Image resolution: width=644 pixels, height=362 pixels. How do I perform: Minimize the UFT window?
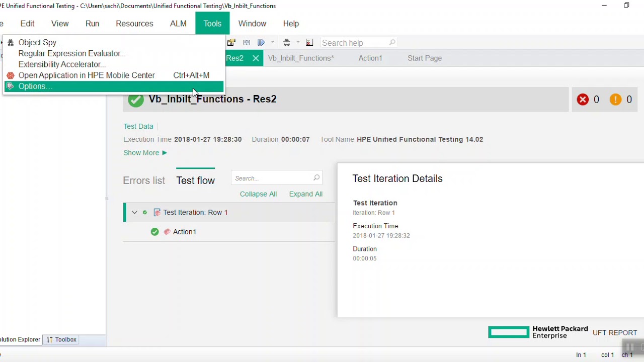604,6
